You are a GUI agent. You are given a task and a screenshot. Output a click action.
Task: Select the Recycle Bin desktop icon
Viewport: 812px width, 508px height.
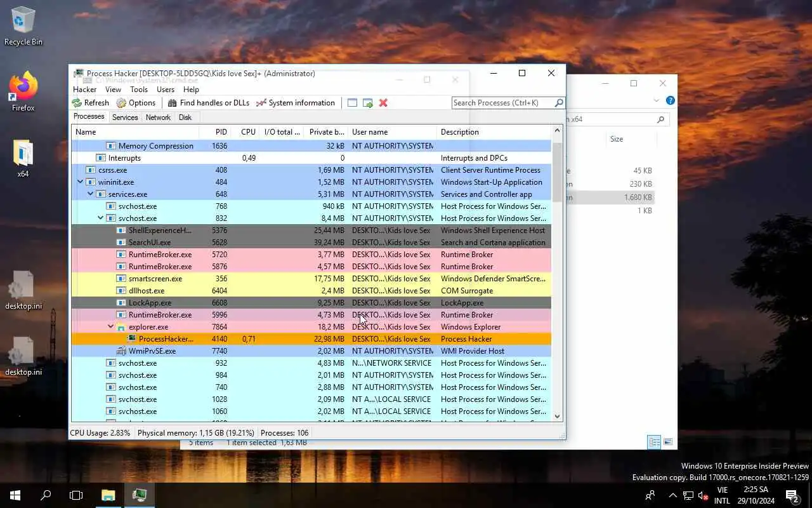(x=23, y=26)
